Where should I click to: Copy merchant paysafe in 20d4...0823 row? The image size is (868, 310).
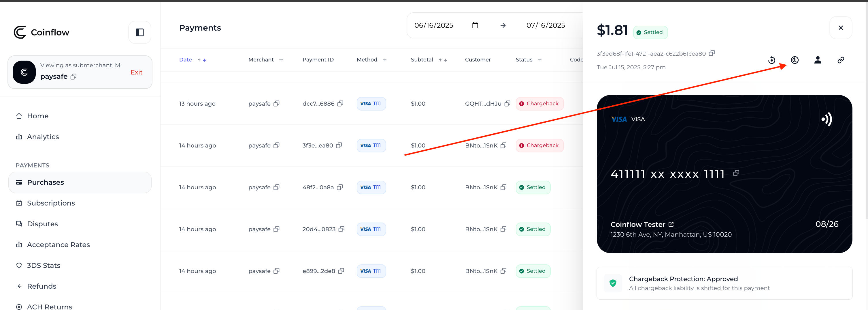pyautogui.click(x=276, y=229)
